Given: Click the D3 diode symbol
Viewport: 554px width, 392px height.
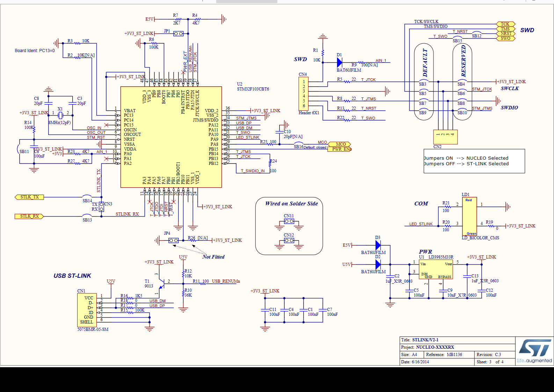Looking at the screenshot, I should coord(378,245).
